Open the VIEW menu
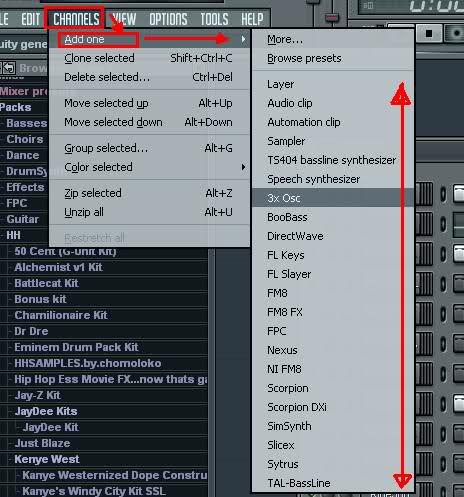Image resolution: width=464 pixels, height=497 pixels. pyautogui.click(x=124, y=19)
